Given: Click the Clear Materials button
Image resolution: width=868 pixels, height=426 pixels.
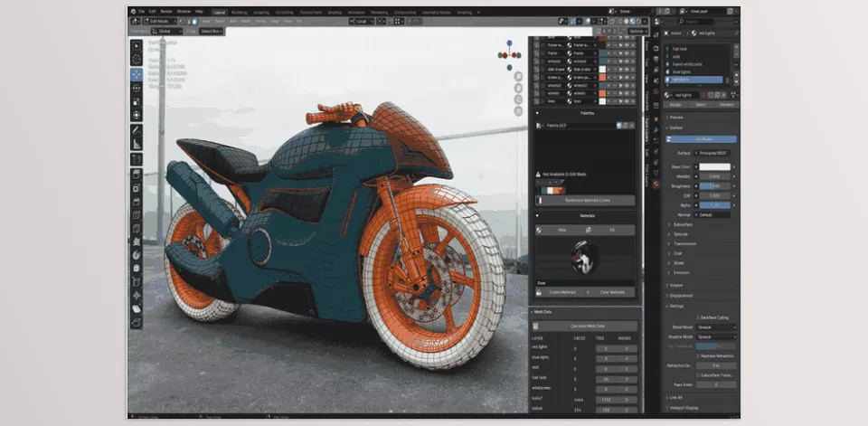Looking at the screenshot, I should click(x=612, y=292).
